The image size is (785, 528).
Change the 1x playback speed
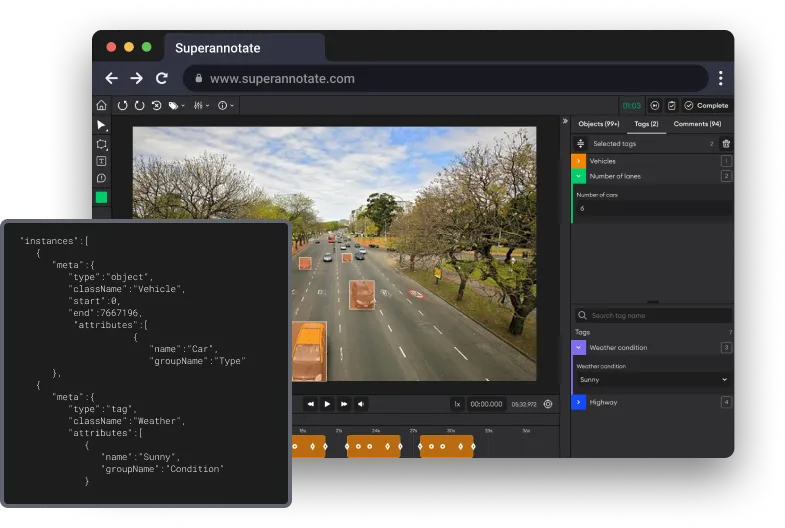pyautogui.click(x=457, y=404)
